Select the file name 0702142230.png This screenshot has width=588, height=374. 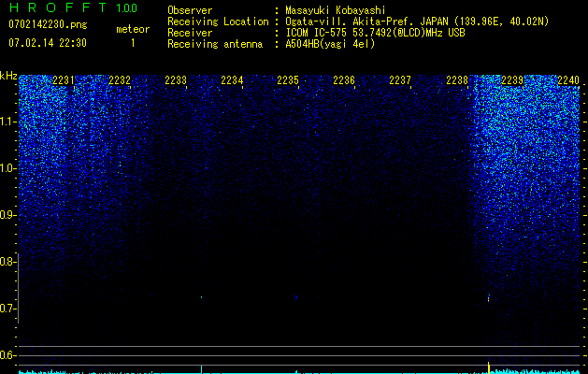point(48,24)
